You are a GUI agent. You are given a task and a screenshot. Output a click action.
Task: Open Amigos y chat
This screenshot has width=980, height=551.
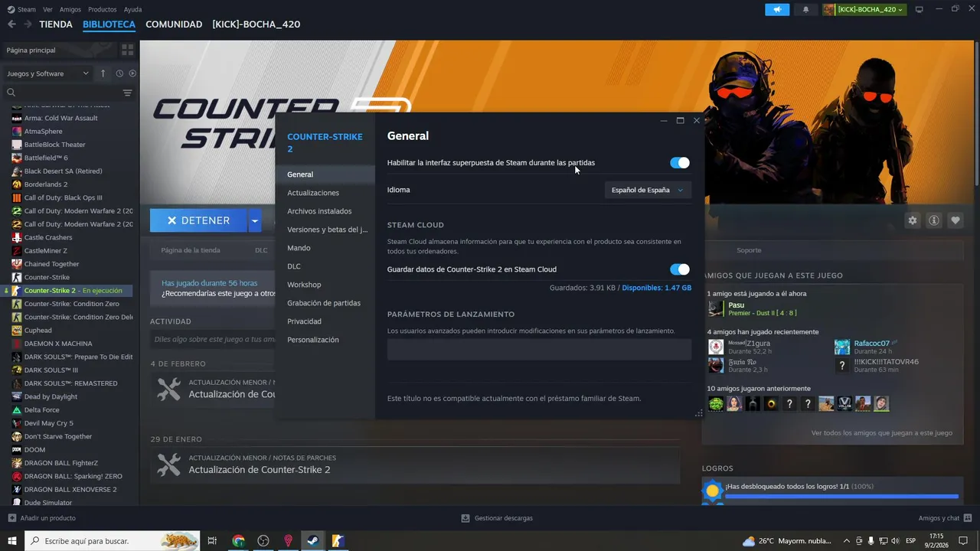944,518
